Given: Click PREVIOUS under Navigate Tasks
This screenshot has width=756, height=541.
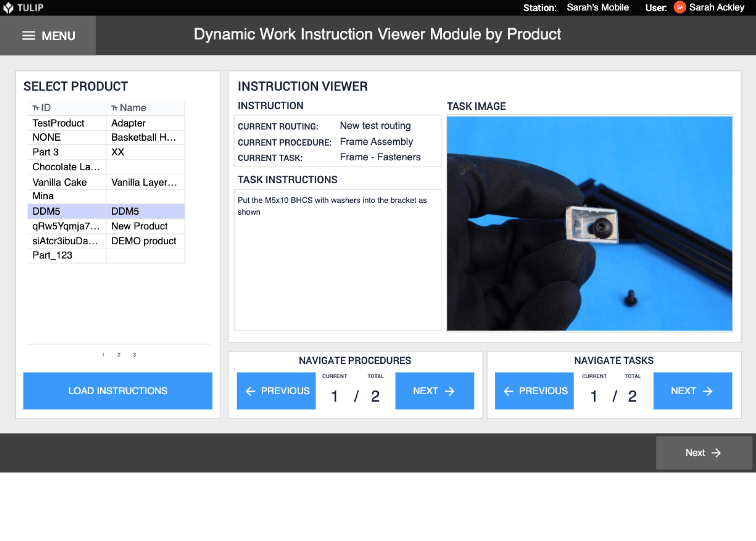Looking at the screenshot, I should pyautogui.click(x=534, y=391).
